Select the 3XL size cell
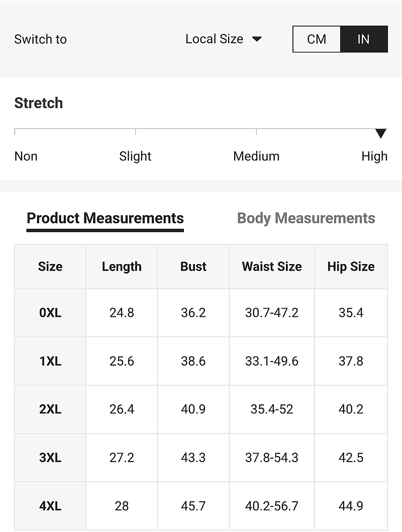The height and width of the screenshot is (532, 402). [50, 458]
